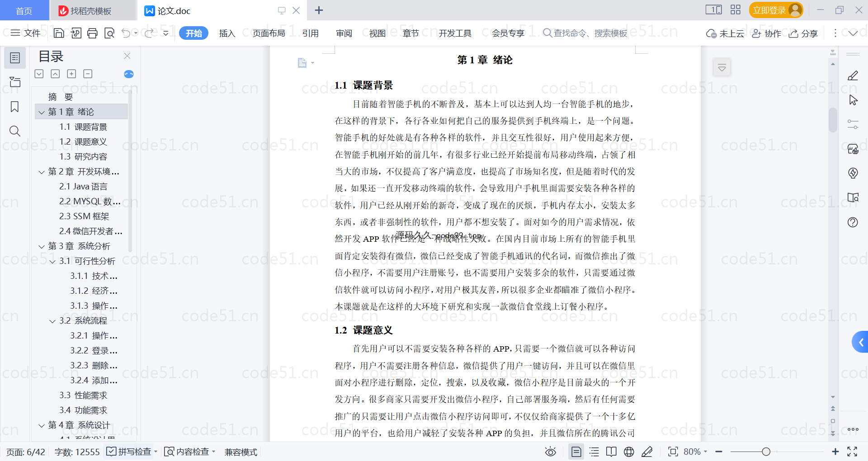868x461 pixels.
Task: Switch to the 审阅 ribbon tab
Action: [344, 33]
